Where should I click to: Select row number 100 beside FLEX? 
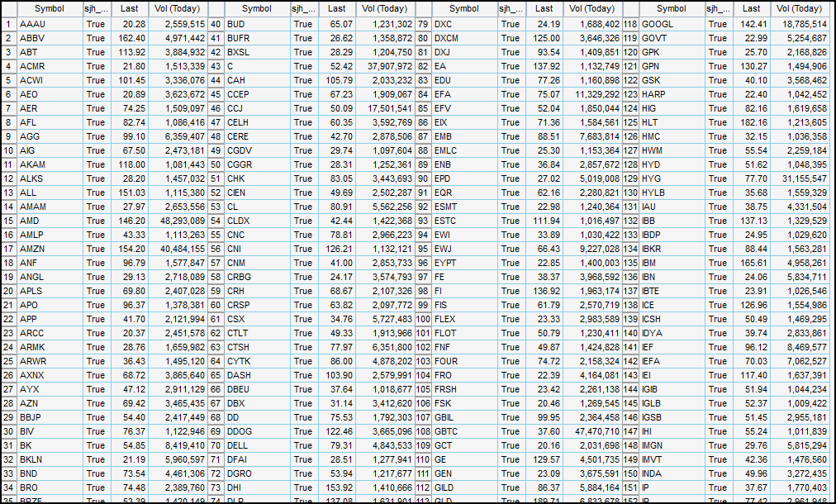tap(423, 319)
